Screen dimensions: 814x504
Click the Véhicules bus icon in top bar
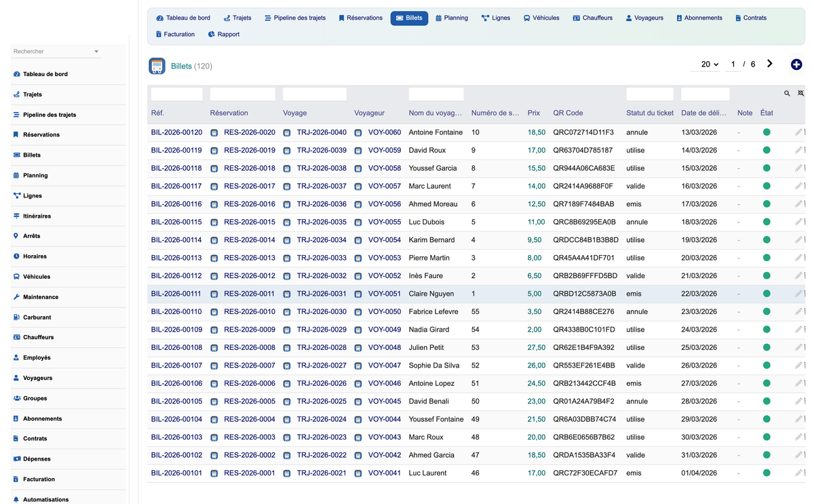(x=527, y=18)
